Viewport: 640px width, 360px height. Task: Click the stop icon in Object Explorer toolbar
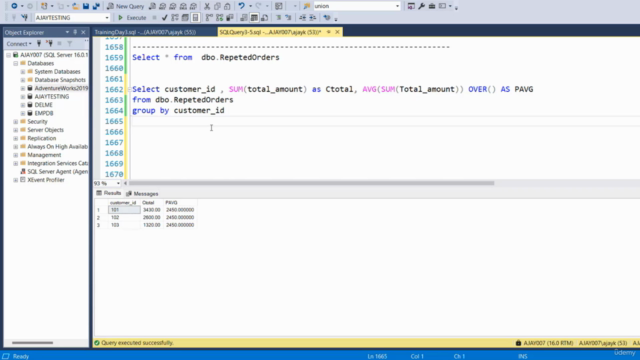(60, 44)
